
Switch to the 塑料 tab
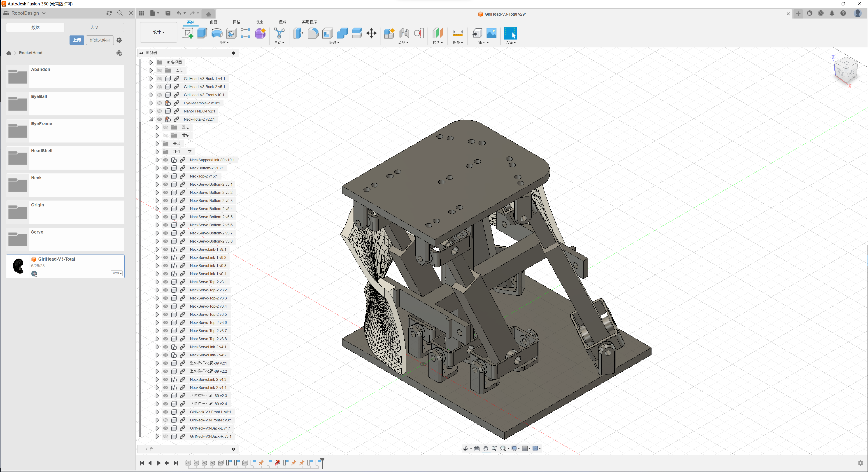pyautogui.click(x=282, y=22)
